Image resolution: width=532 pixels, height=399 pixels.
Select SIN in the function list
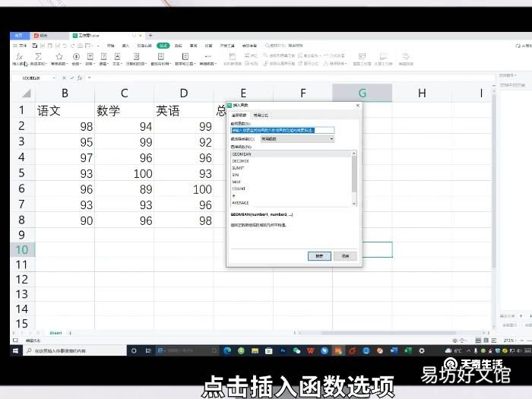coord(291,175)
